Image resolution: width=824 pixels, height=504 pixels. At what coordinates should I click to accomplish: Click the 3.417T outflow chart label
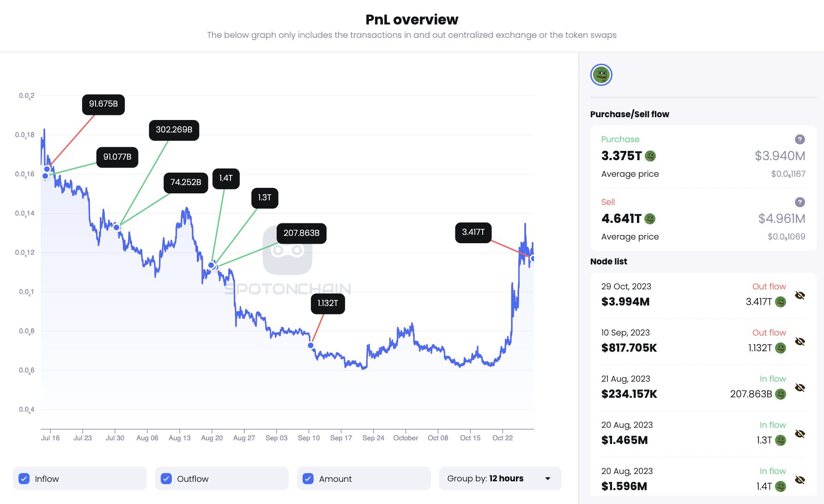coord(473,232)
